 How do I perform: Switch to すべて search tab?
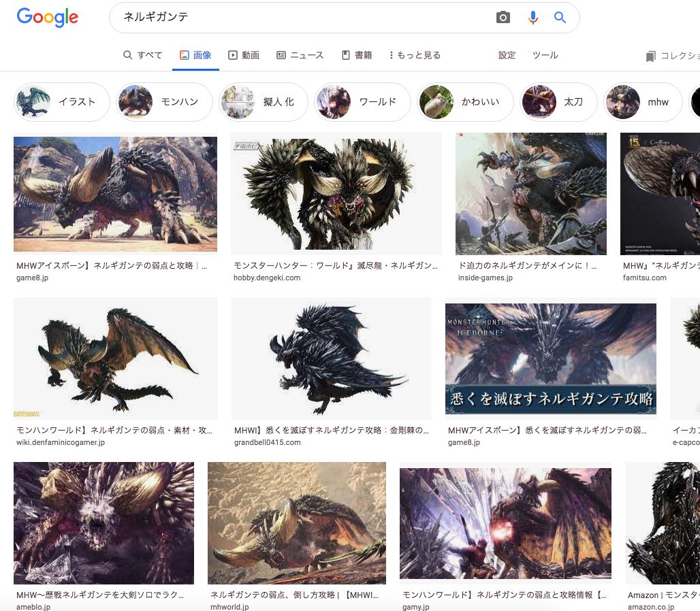pyautogui.click(x=143, y=55)
